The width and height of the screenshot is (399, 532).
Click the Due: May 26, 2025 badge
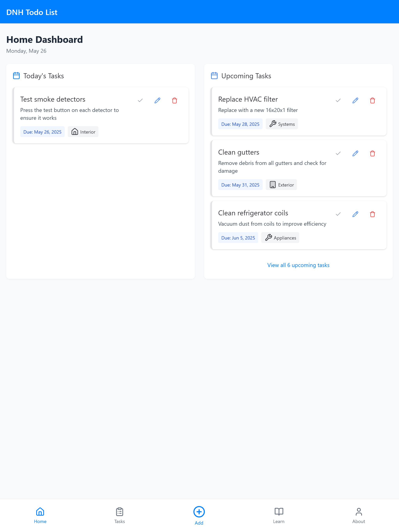click(x=42, y=132)
